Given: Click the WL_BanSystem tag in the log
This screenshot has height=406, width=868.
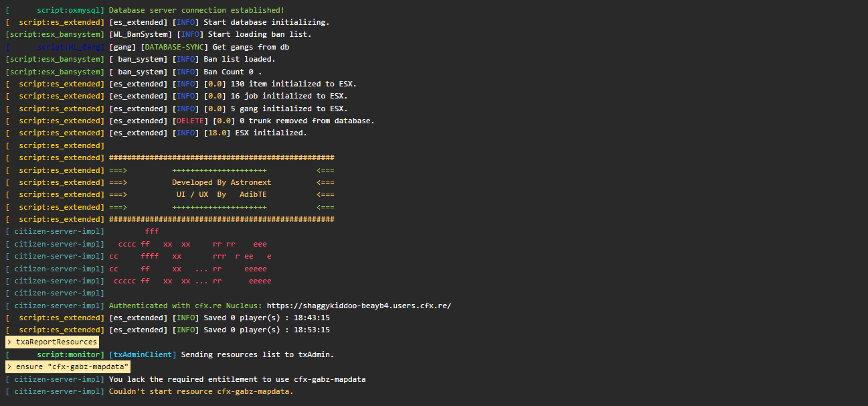Looking at the screenshot, I should [139, 34].
